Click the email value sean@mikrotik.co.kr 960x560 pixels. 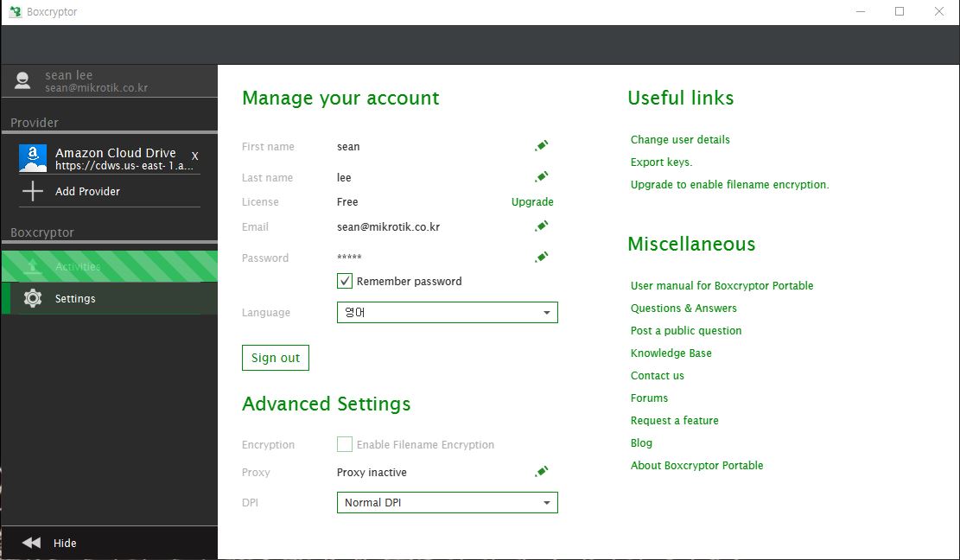coord(388,227)
